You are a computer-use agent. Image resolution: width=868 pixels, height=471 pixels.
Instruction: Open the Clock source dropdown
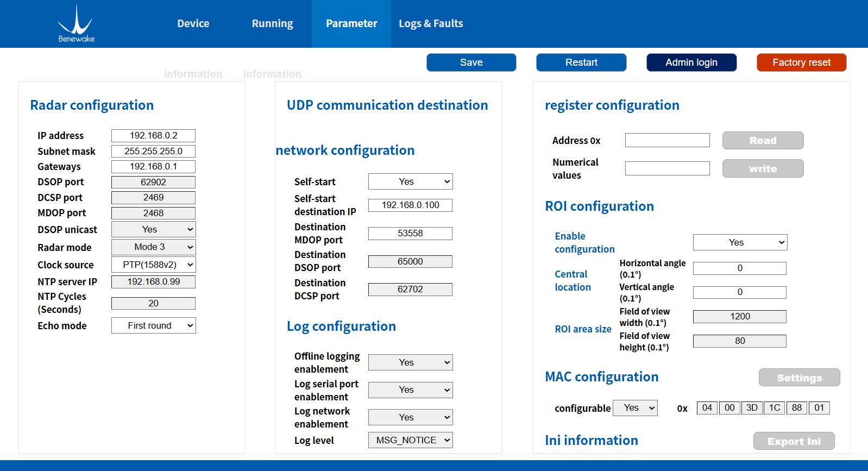coord(154,265)
